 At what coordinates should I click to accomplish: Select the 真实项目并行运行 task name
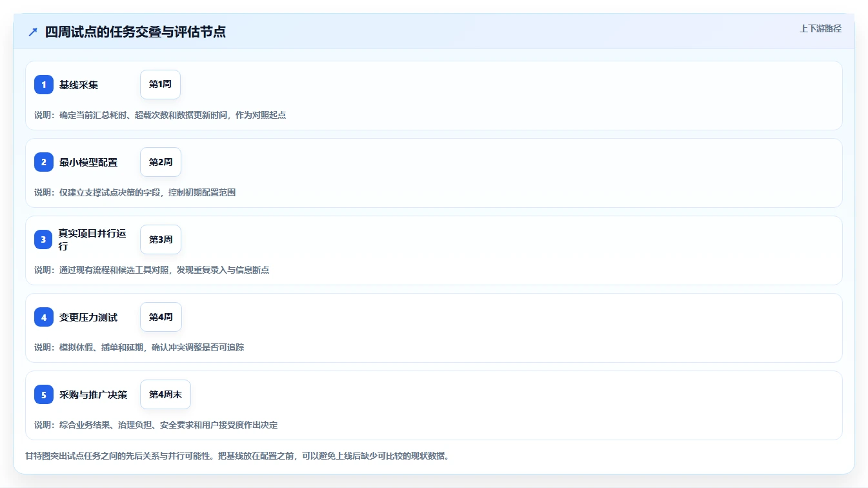click(93, 239)
